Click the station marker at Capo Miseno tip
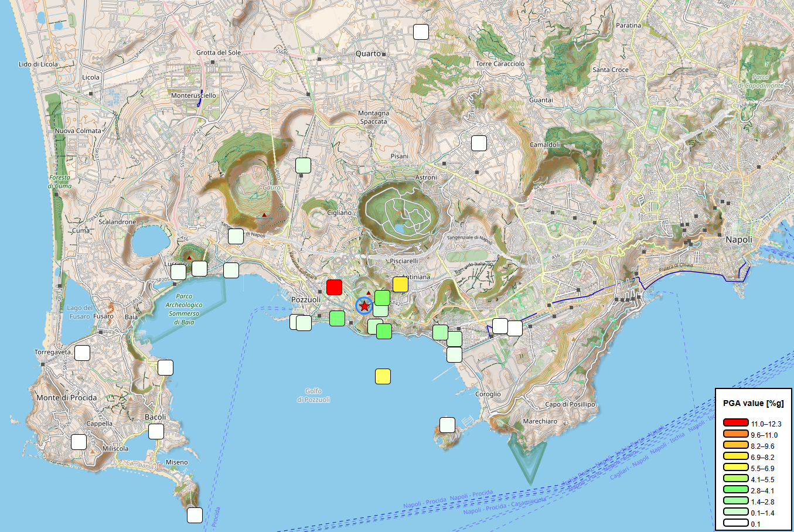The image size is (794, 532). 195,515
